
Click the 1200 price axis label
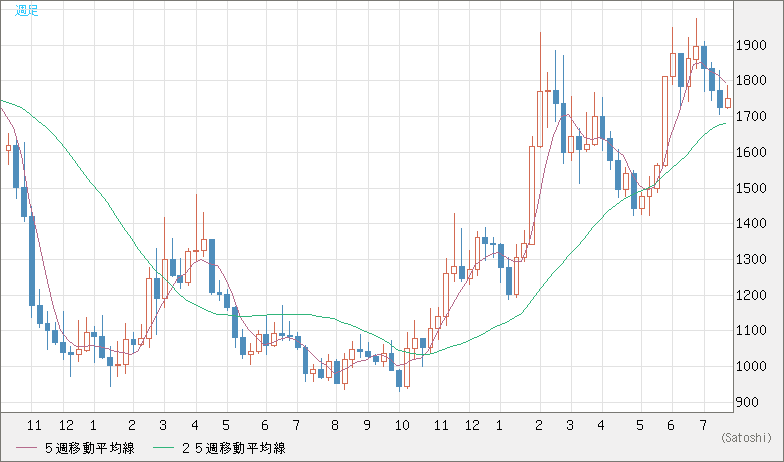752,295
